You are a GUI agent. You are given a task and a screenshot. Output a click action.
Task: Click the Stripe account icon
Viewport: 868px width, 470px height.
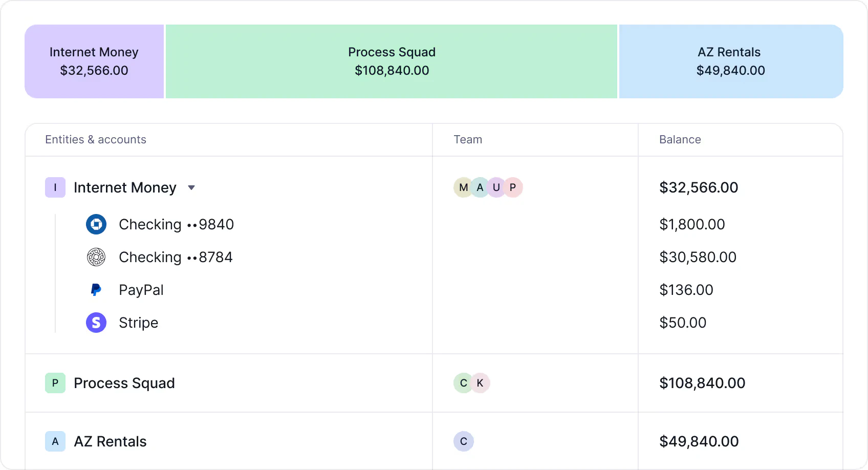click(x=96, y=323)
